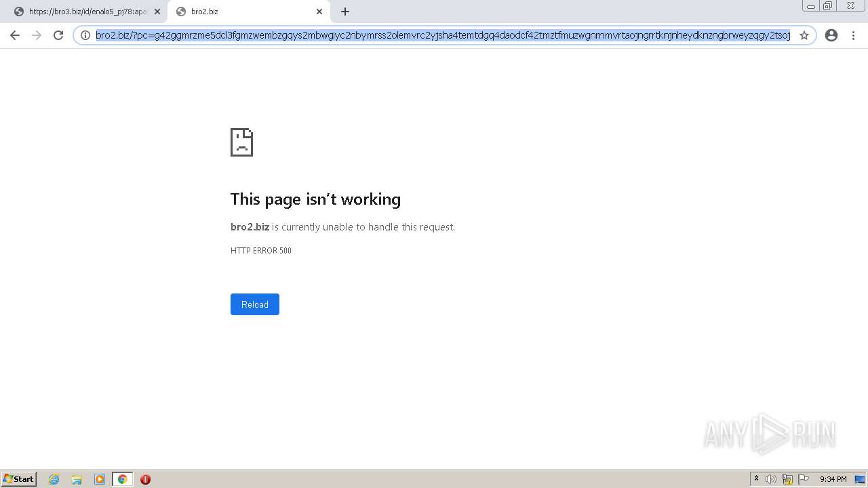Show hidden system tray icons
Image resolution: width=868 pixels, height=488 pixels.
coord(756,479)
